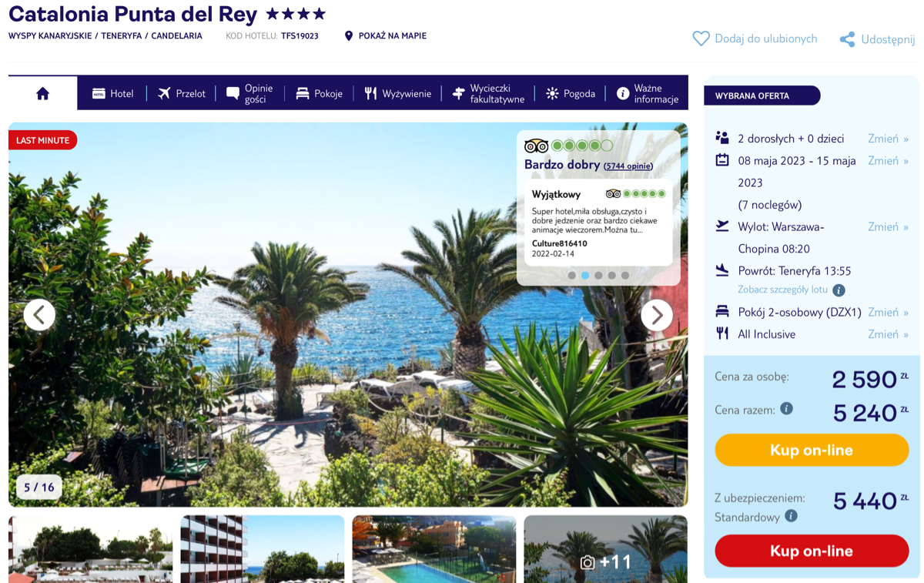Open the first beach terrace thumbnail
Image resolution: width=924 pixels, height=583 pixels.
click(x=91, y=549)
